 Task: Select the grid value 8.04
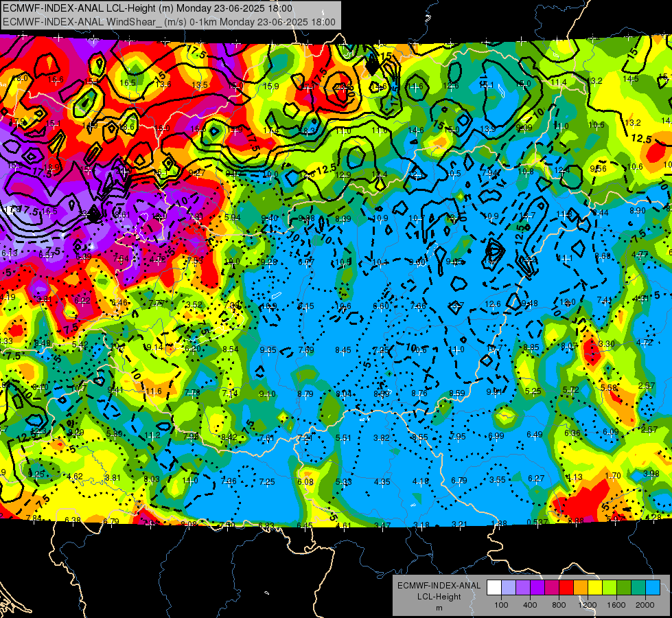[343, 393]
